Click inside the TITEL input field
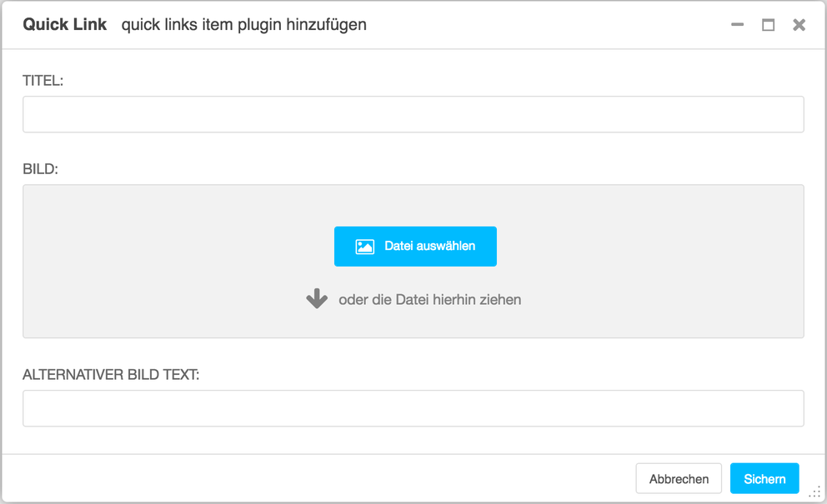 pyautogui.click(x=413, y=114)
